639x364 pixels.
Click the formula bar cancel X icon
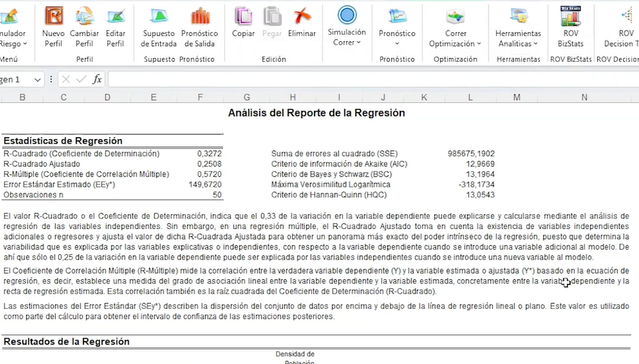66,79
